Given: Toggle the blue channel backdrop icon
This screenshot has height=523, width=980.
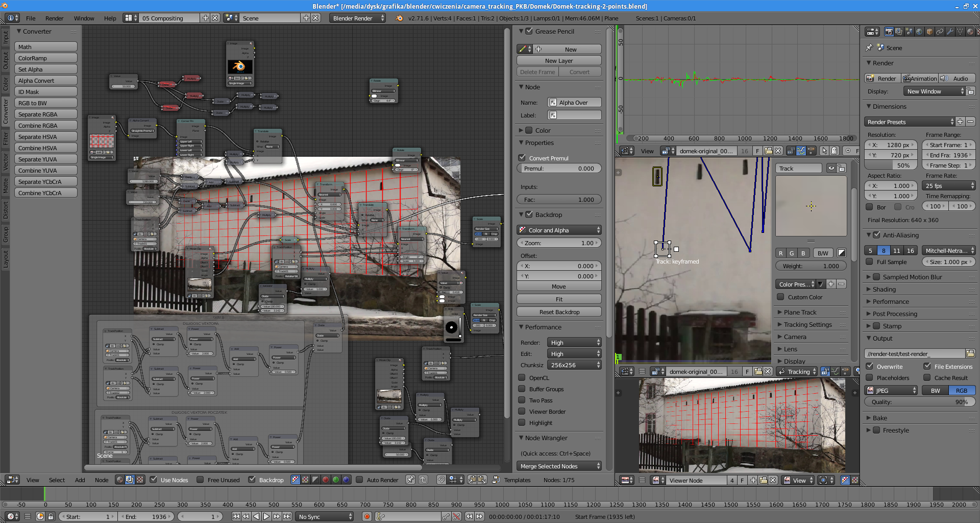Looking at the screenshot, I should (x=346, y=480).
